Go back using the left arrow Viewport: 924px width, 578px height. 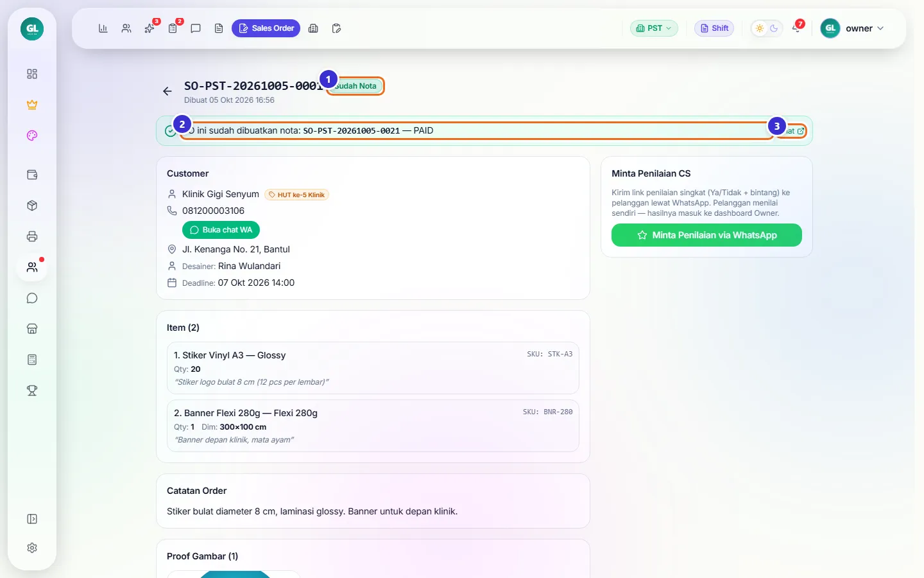pos(167,91)
